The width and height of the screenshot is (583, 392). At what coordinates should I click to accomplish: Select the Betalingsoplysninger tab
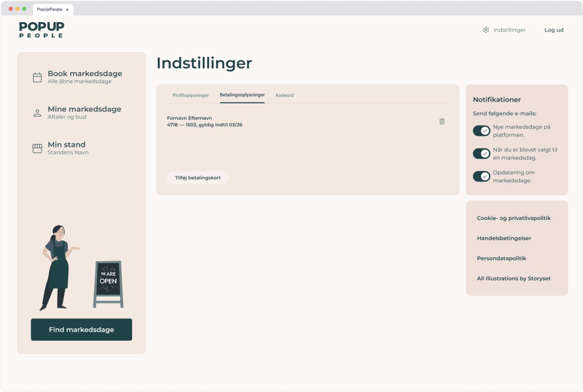242,95
